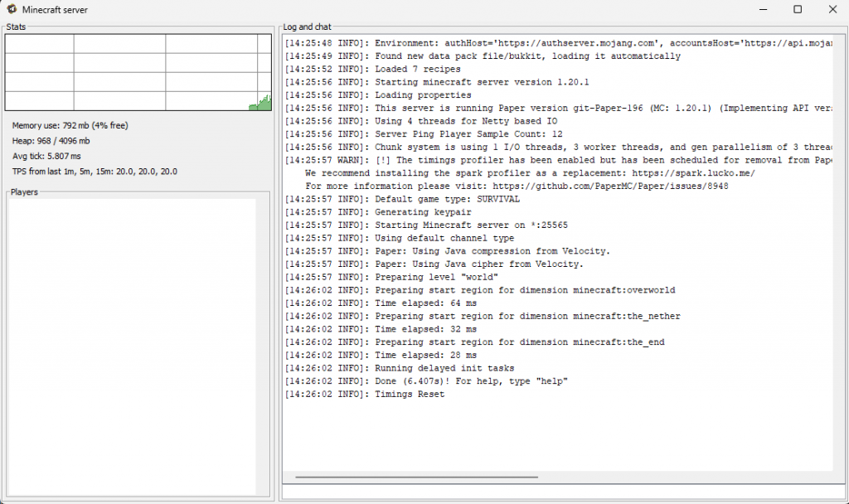The image size is (849, 504).
Task: Click the 'Environment: authHost' log line
Action: [559, 43]
